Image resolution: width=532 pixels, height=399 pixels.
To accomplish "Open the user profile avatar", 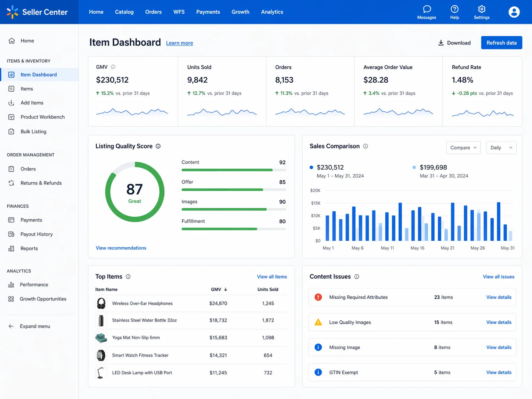I will pyautogui.click(x=514, y=12).
